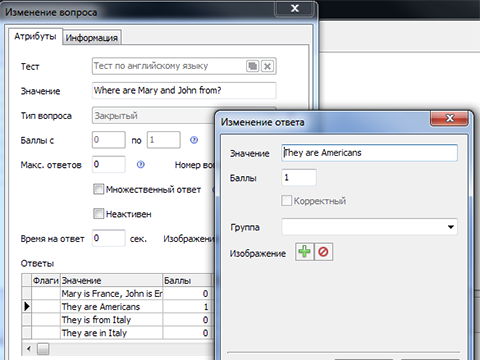Image resolution: width=480 pixels, height=360 pixels.
Task: Select answer row 'They are in Italy'
Action: tap(117, 333)
